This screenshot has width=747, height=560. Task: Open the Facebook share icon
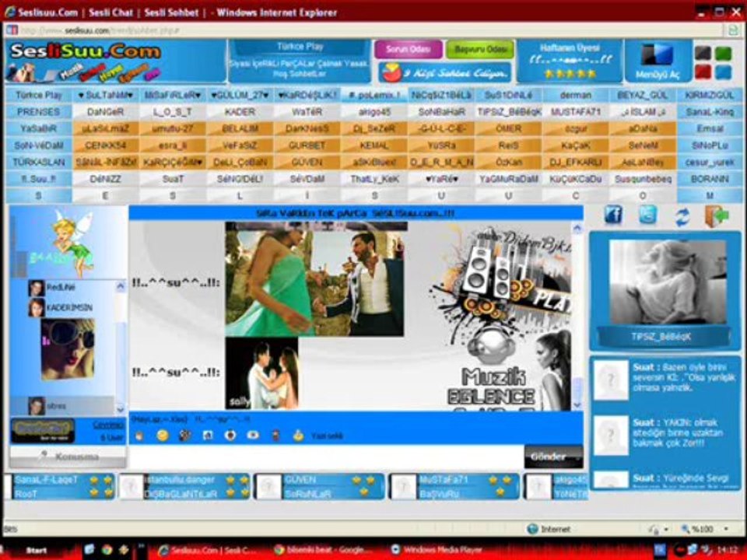613,215
